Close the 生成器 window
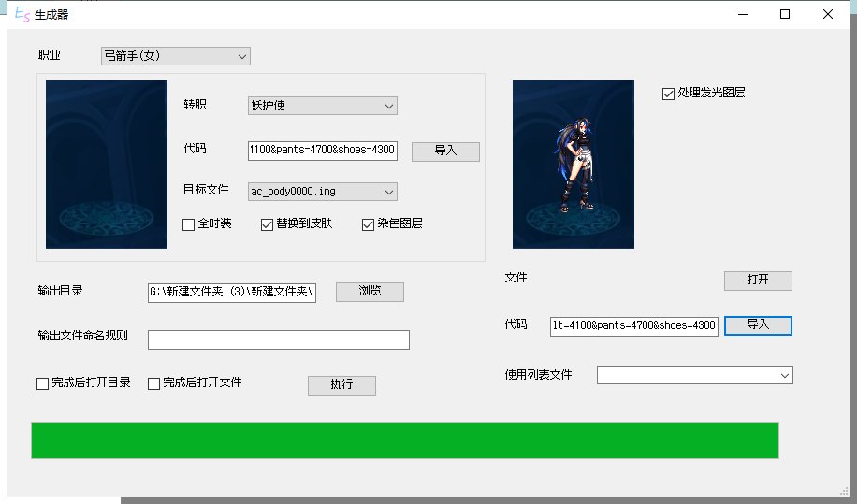The width and height of the screenshot is (857, 504). [827, 14]
